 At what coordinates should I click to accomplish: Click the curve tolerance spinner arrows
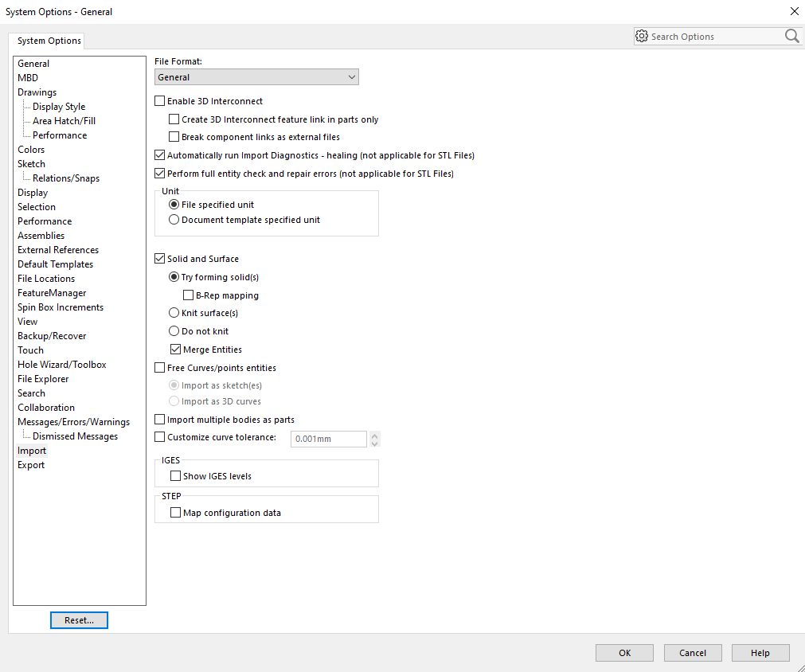375,439
